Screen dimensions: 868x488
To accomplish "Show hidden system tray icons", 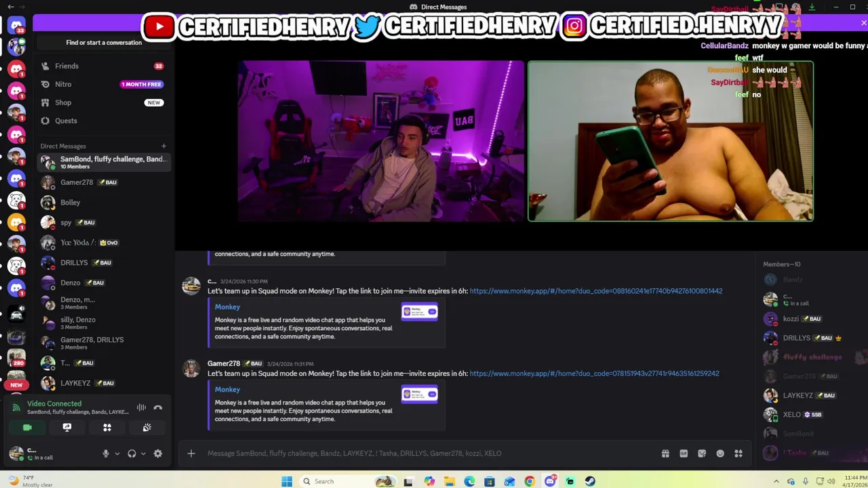I will [x=776, y=481].
